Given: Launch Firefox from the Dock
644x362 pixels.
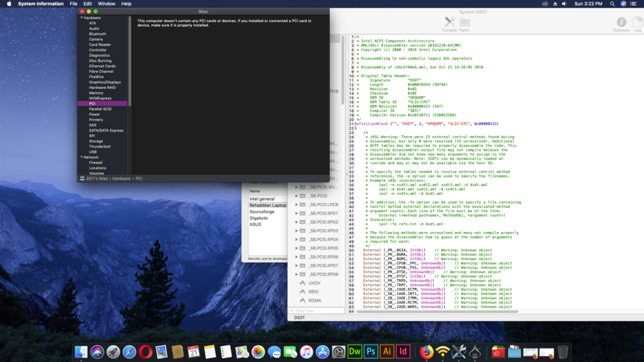Looking at the screenshot, I should pos(426,352).
